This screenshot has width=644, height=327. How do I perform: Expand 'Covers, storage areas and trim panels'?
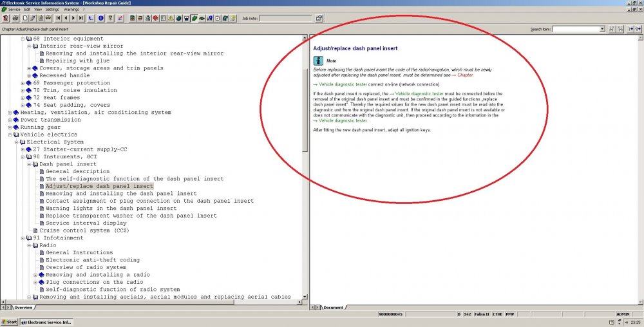click(29, 68)
